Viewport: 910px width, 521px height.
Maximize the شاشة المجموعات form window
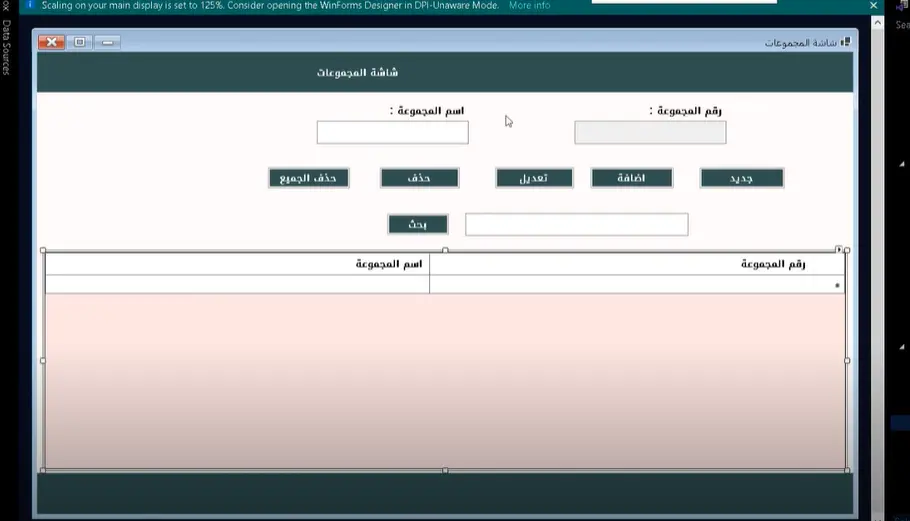pyautogui.click(x=80, y=42)
